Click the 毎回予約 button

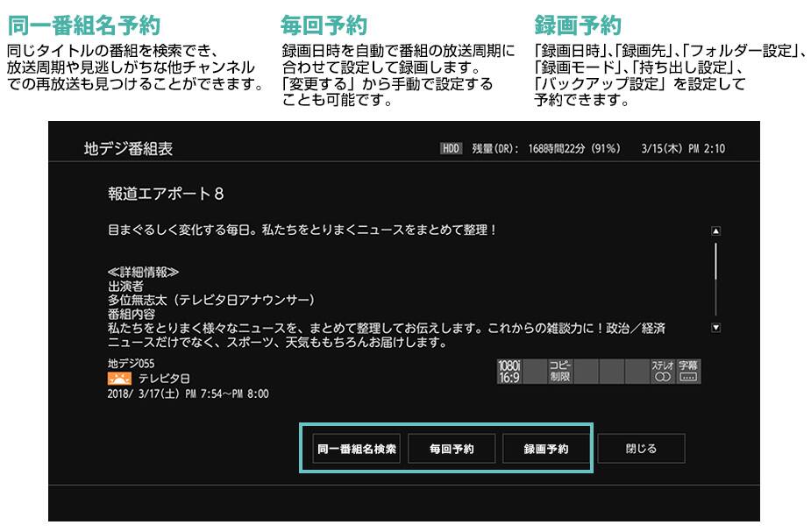click(x=452, y=449)
